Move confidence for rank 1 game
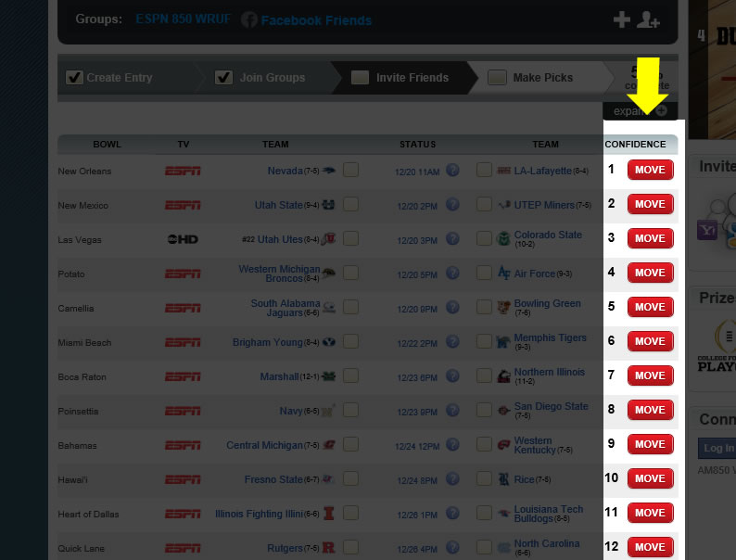The image size is (736, 560). [x=650, y=170]
